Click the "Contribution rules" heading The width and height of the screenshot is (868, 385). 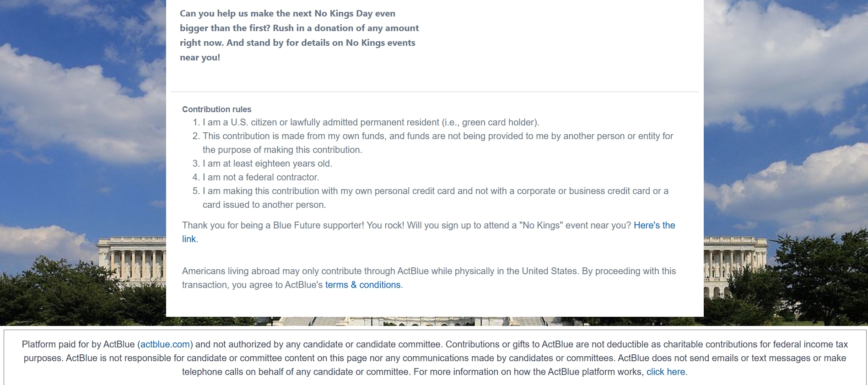217,109
